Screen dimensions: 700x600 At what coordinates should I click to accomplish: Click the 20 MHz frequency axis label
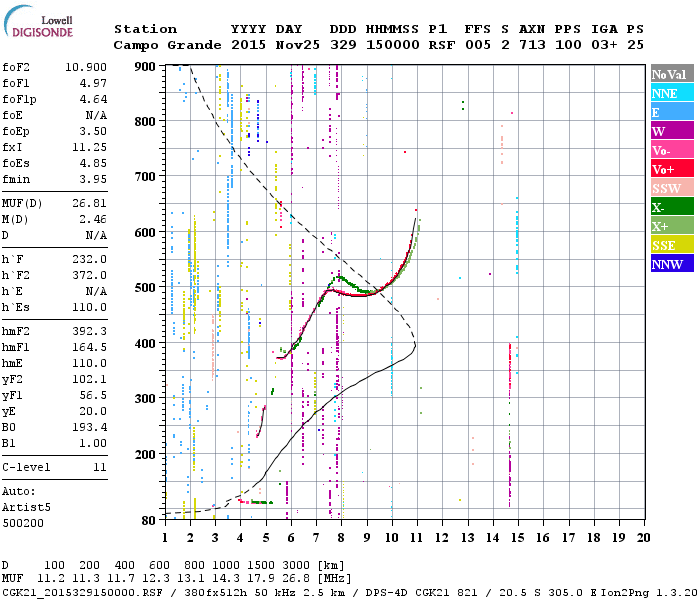pyautogui.click(x=643, y=538)
